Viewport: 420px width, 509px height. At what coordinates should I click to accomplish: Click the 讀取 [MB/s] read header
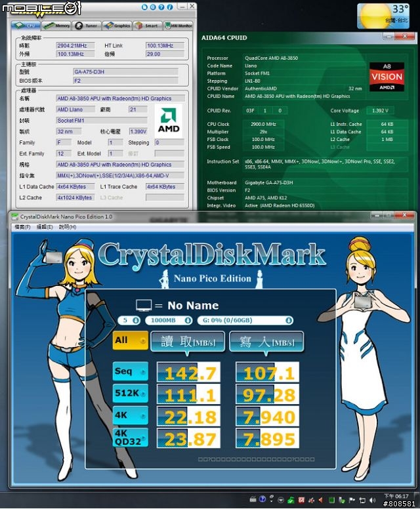188,342
